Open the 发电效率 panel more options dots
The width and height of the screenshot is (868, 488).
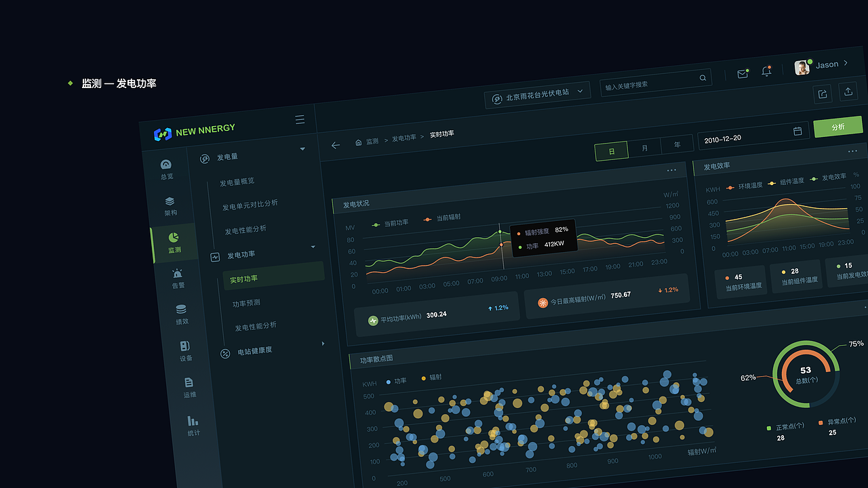coord(852,151)
